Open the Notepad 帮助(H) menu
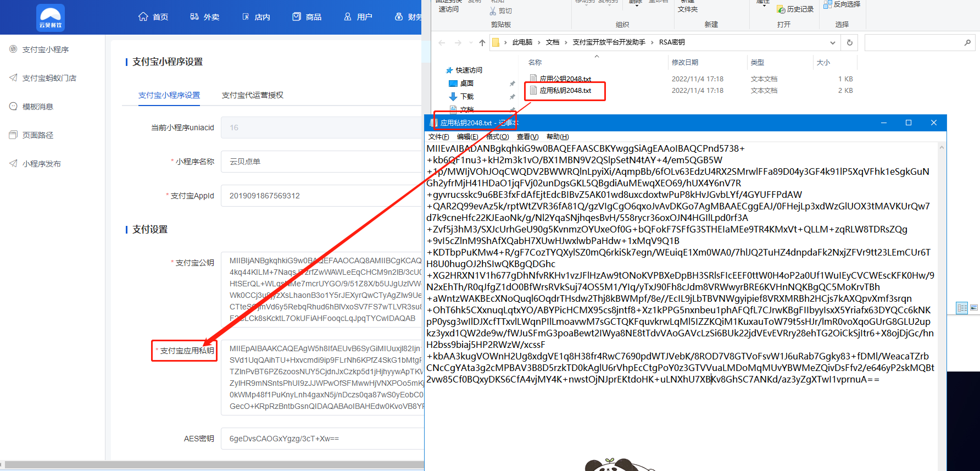Viewport: 980px width, 471px height. pyautogui.click(x=558, y=137)
